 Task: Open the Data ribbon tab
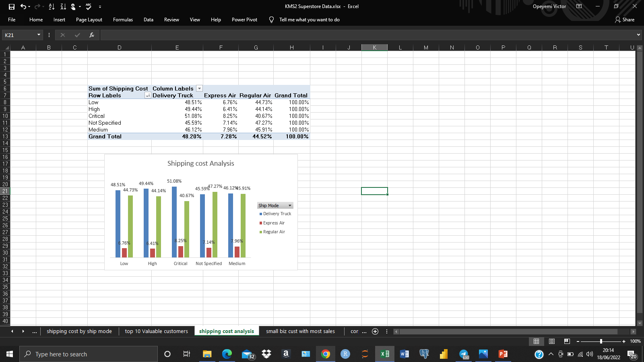[x=148, y=19]
